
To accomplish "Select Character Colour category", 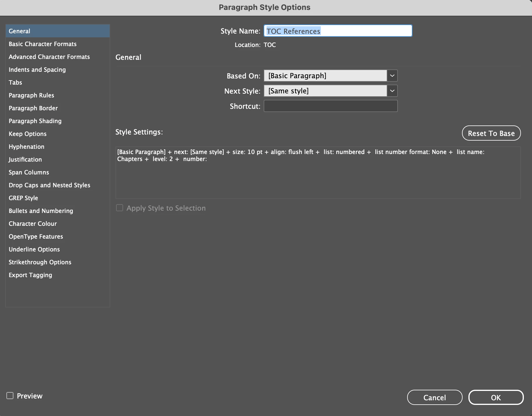I will 57,223.
